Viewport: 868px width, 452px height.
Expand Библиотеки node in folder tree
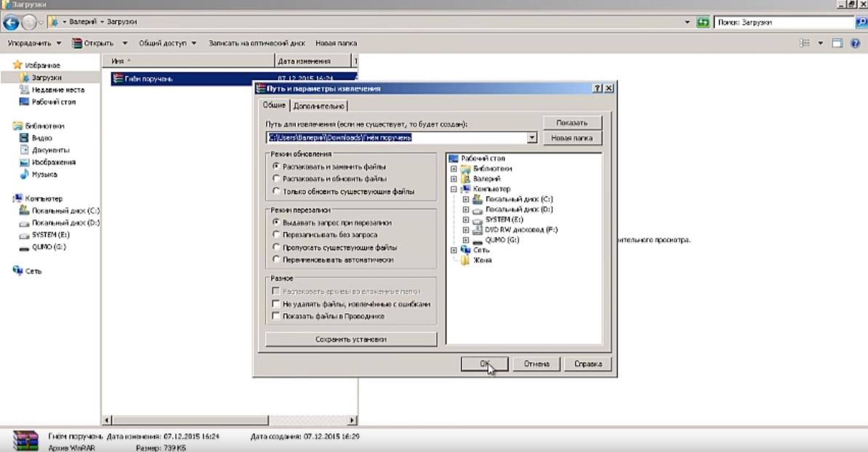454,169
